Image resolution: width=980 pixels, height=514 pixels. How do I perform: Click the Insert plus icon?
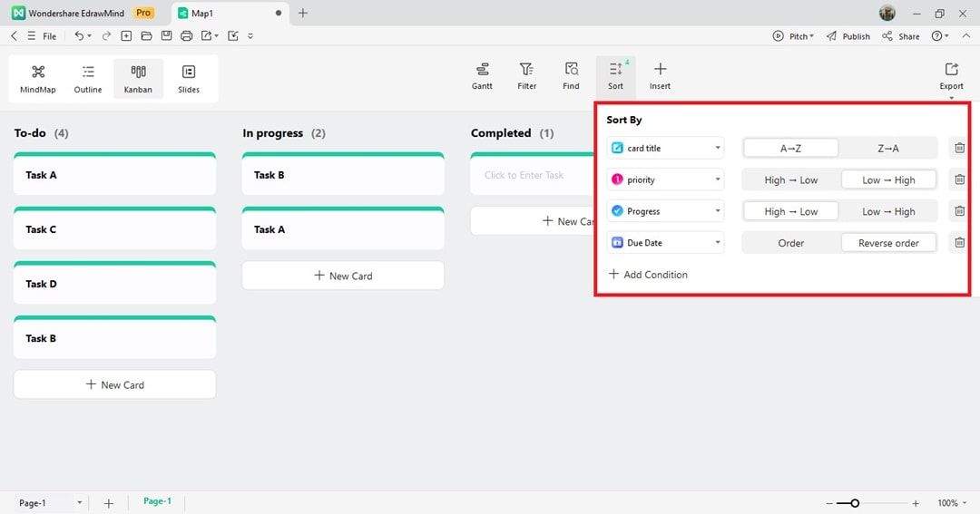660,75
